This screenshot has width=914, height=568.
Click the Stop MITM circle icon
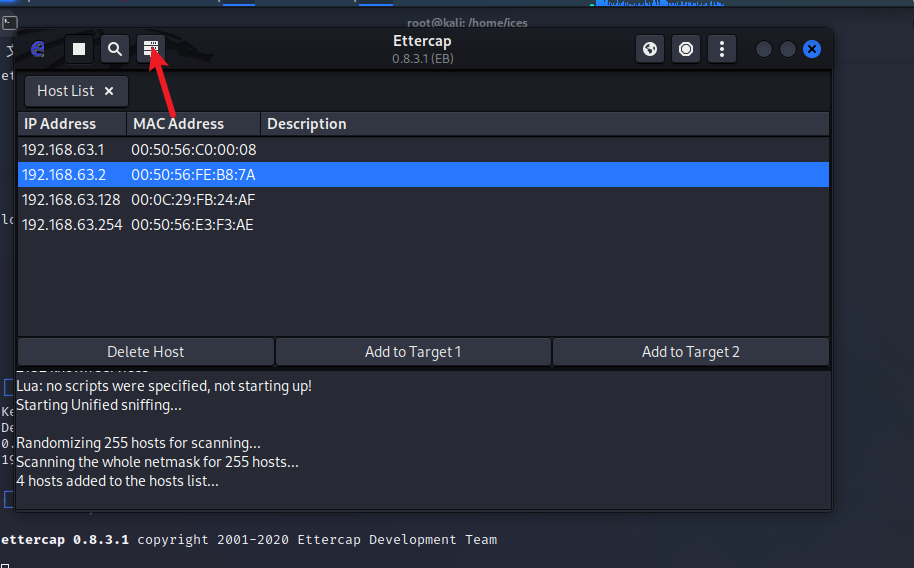click(x=686, y=49)
